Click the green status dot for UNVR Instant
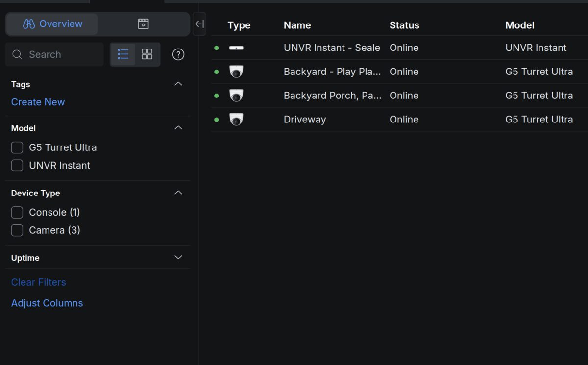The width and height of the screenshot is (588, 365). (217, 48)
